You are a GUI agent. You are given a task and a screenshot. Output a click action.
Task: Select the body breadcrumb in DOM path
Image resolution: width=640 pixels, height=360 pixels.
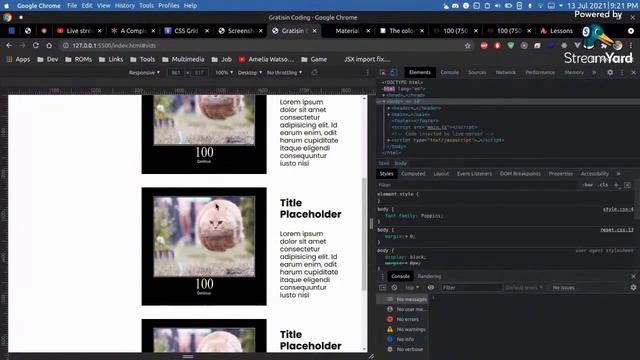tap(400, 163)
